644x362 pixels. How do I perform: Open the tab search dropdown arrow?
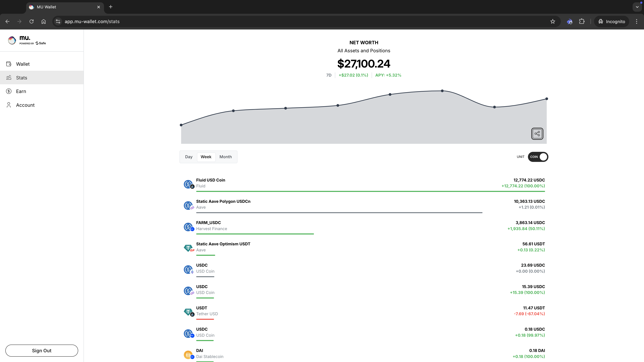(x=637, y=7)
